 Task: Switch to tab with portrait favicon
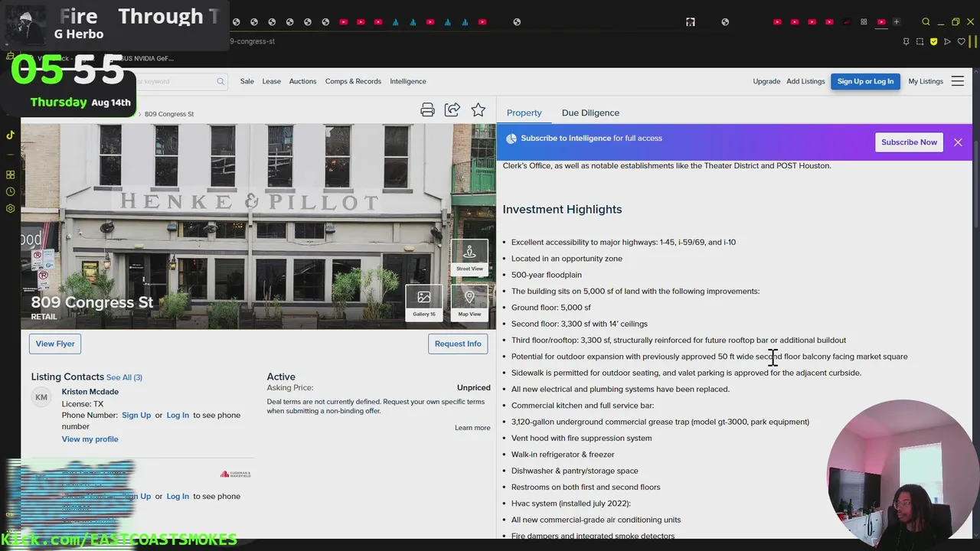[690, 22]
